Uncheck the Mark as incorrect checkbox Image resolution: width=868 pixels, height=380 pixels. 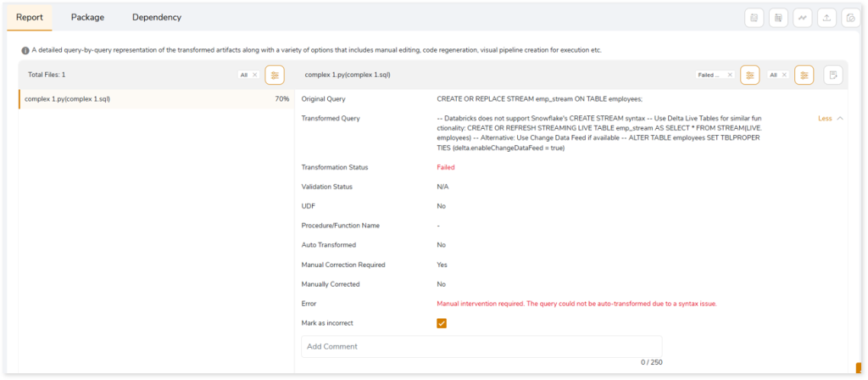tap(442, 323)
